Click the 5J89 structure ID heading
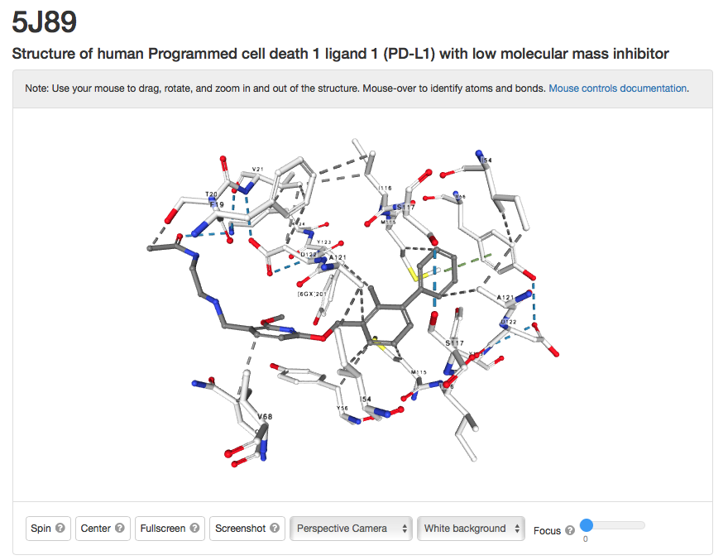Image resolution: width=728 pixels, height=560 pixels. [x=45, y=22]
